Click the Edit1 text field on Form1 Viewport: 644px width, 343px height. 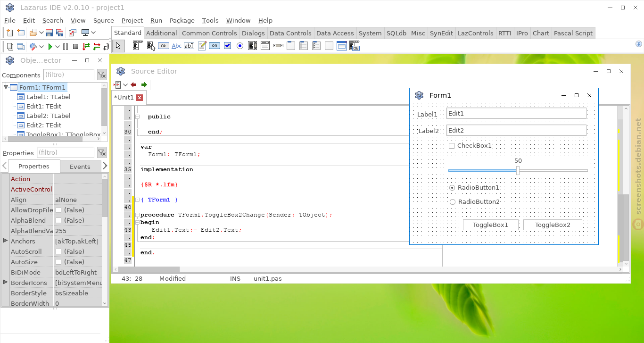pyautogui.click(x=516, y=113)
